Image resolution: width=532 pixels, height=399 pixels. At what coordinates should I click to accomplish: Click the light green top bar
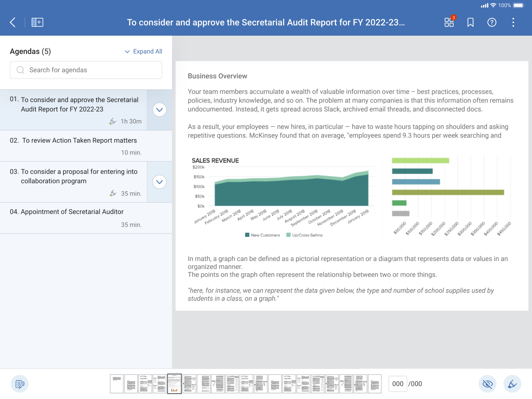(x=420, y=161)
